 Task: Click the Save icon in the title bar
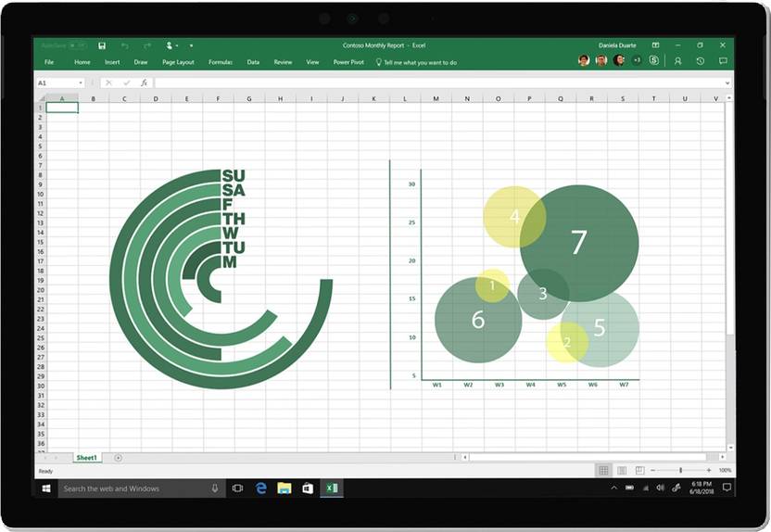pos(102,45)
